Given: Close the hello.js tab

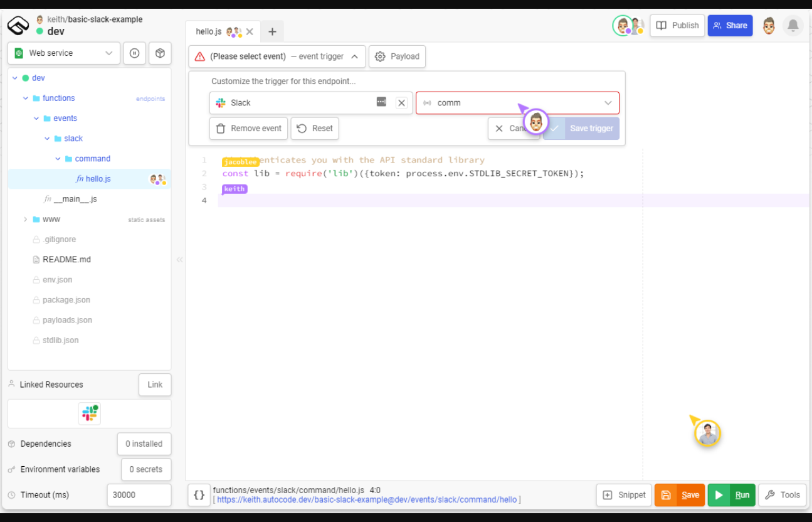Looking at the screenshot, I should point(250,31).
